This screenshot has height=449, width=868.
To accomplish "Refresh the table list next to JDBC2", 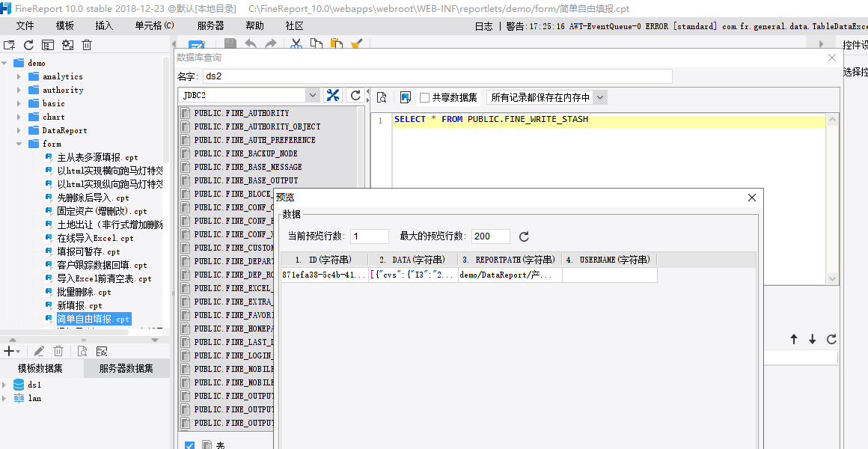I will [x=355, y=95].
